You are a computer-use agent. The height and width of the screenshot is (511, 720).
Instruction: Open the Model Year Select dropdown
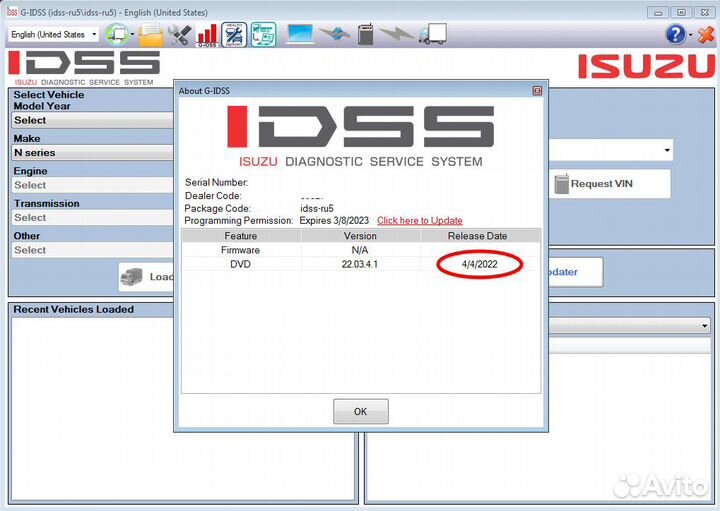[x=93, y=120]
